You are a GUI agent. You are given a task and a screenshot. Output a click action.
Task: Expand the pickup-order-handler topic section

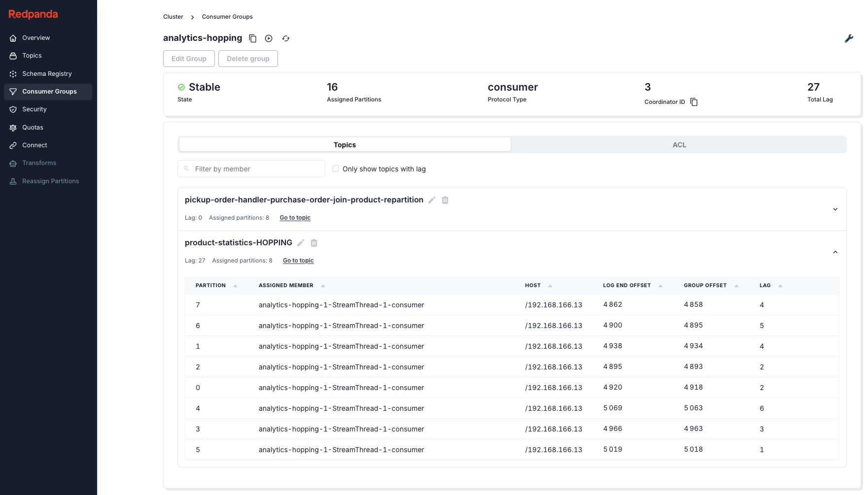tap(835, 209)
